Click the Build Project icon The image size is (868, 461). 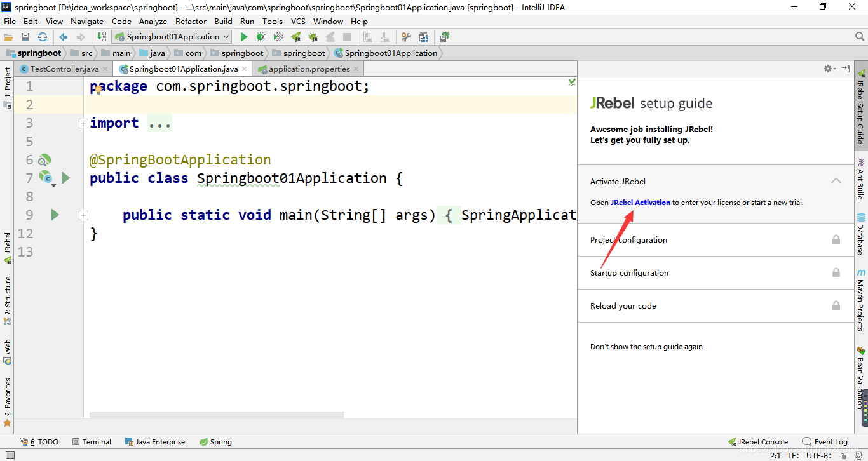tap(102, 37)
